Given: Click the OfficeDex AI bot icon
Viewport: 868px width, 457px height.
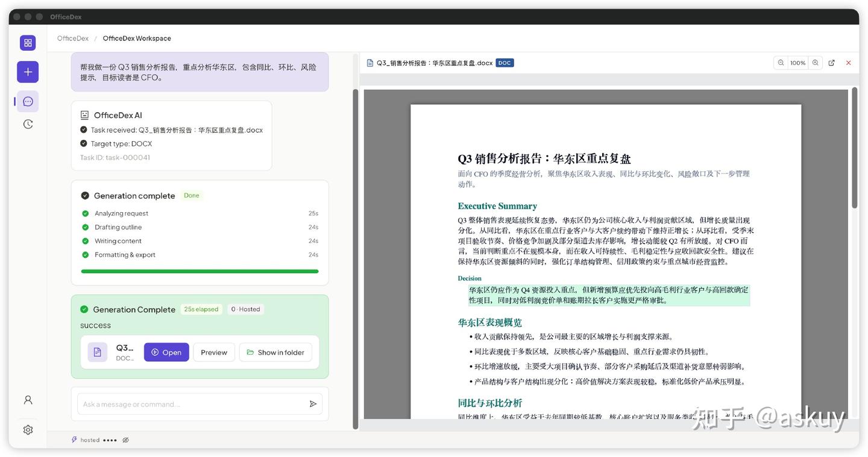Looking at the screenshot, I should [x=84, y=115].
